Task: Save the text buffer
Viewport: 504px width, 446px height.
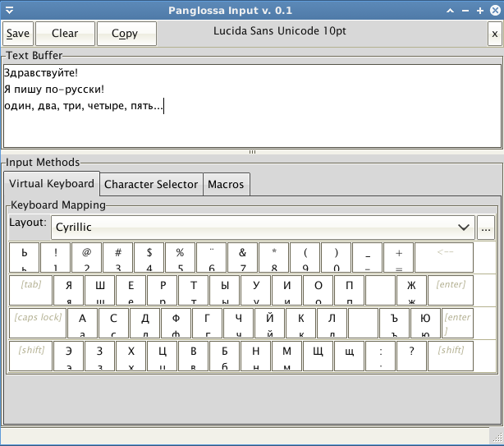Action: coord(18,34)
